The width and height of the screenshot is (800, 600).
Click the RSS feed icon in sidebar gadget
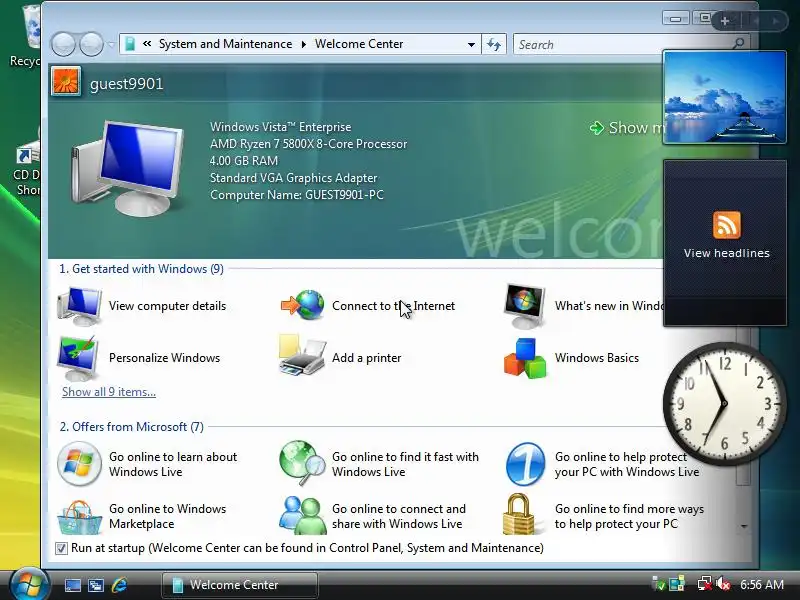click(727, 225)
